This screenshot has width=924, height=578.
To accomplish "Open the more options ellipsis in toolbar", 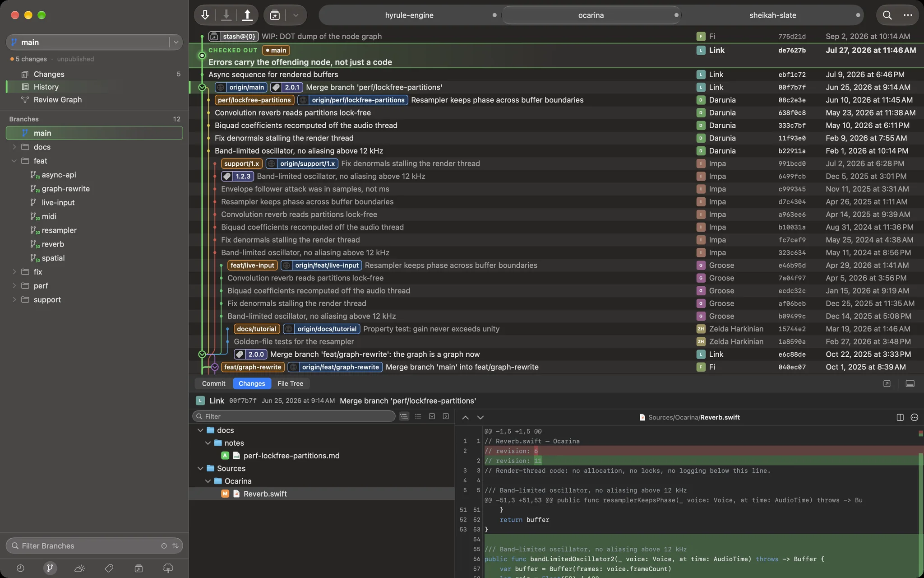I will coord(908,15).
